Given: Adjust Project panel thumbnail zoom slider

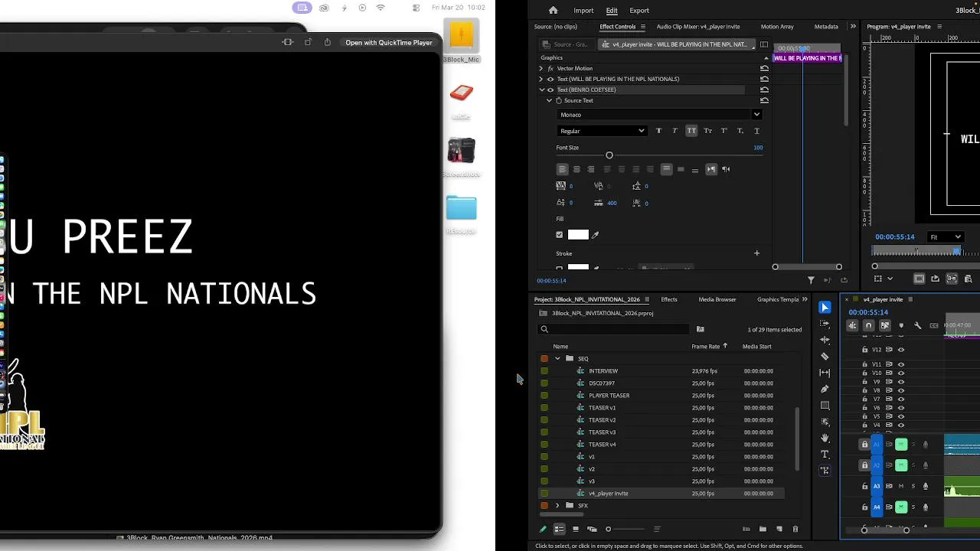Looking at the screenshot, I should [x=608, y=529].
